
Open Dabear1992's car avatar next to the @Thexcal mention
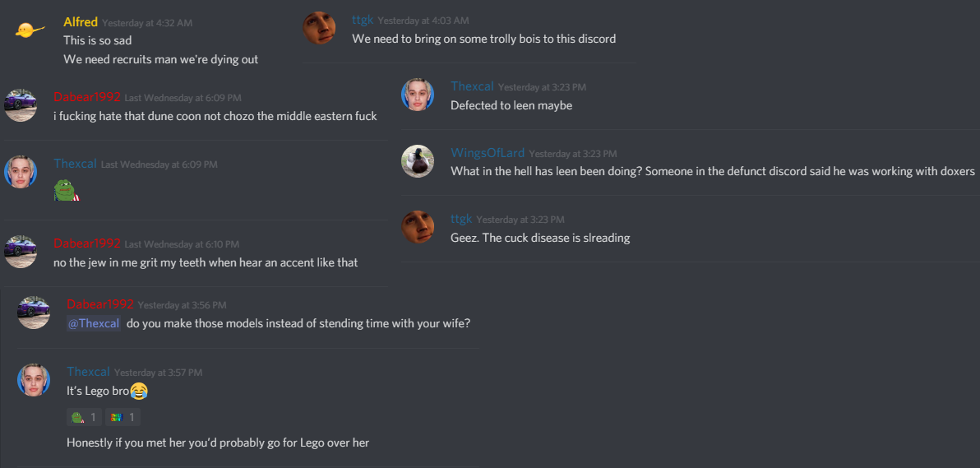click(34, 313)
